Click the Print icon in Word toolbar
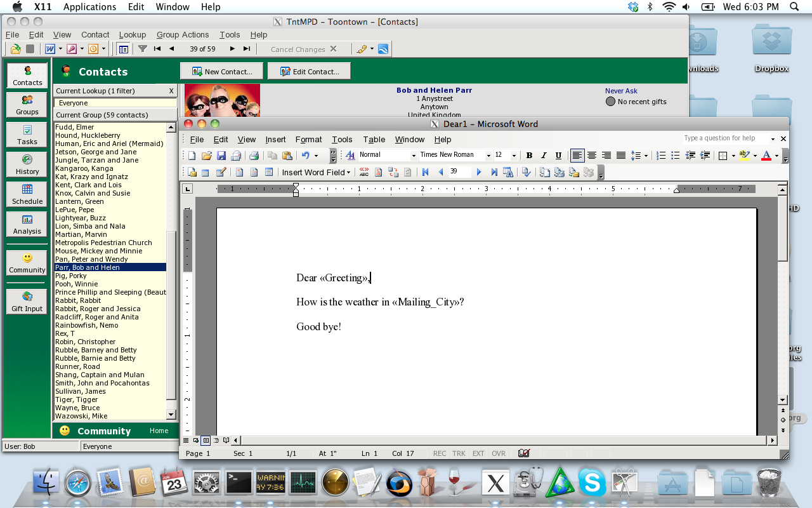Screen dimensions: 812x508 [x=254, y=156]
